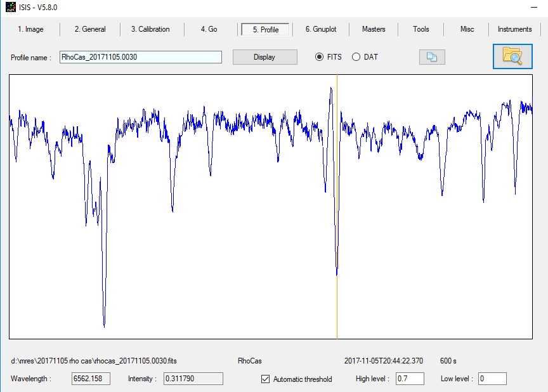Select the Tools tab
Screen dimensions: 548x392
click(421, 29)
